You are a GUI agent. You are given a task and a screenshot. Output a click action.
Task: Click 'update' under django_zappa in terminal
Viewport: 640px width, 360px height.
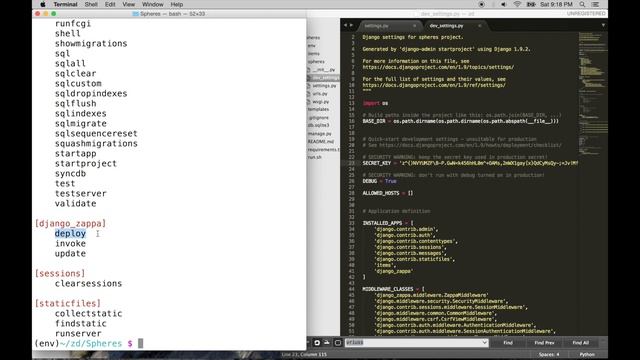point(70,253)
